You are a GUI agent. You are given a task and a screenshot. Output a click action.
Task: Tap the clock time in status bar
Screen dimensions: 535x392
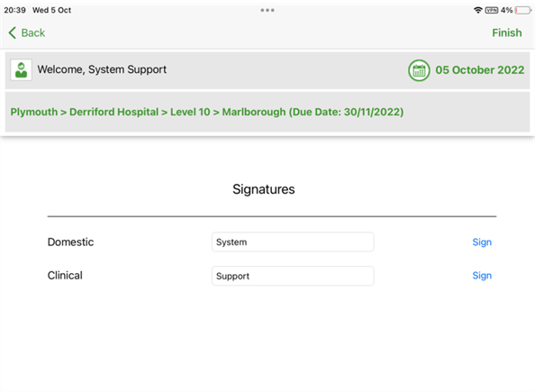(x=15, y=10)
